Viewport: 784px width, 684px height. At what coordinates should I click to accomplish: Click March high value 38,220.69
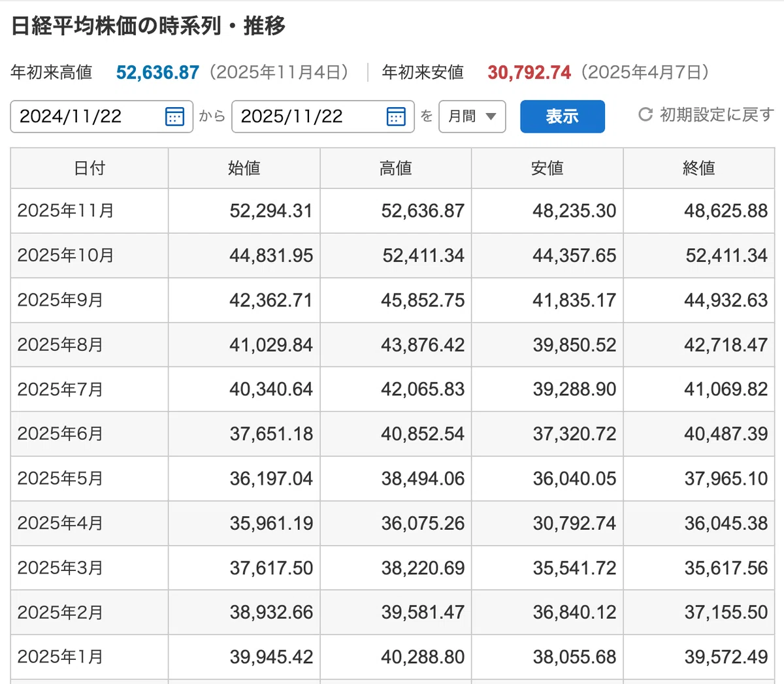pos(423,568)
